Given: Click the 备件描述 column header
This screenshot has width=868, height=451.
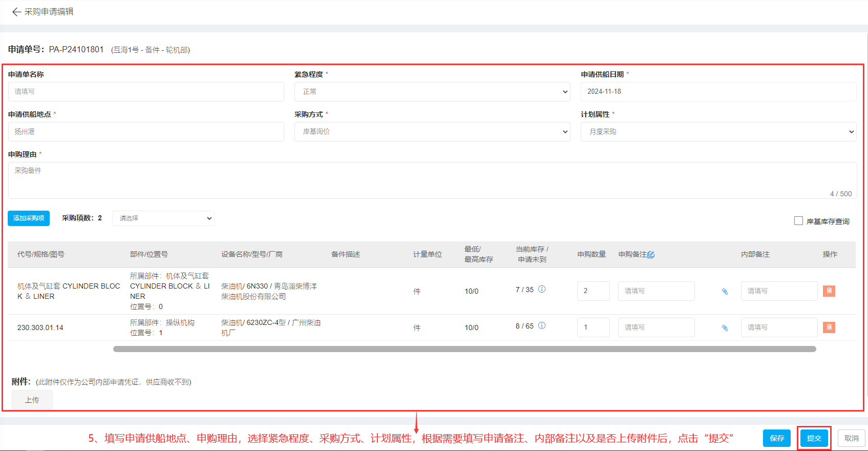Looking at the screenshot, I should tap(346, 254).
